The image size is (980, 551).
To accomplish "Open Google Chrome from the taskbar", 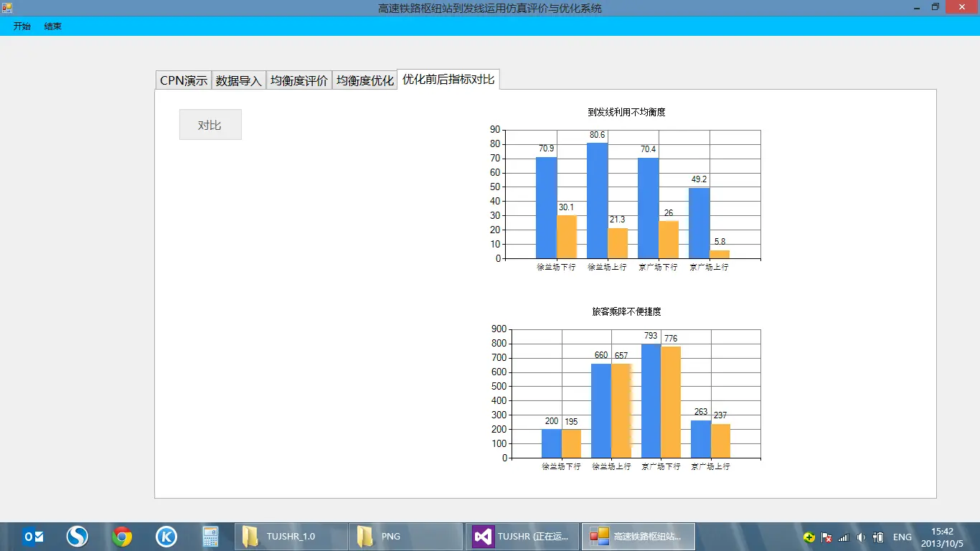I will pyautogui.click(x=122, y=537).
